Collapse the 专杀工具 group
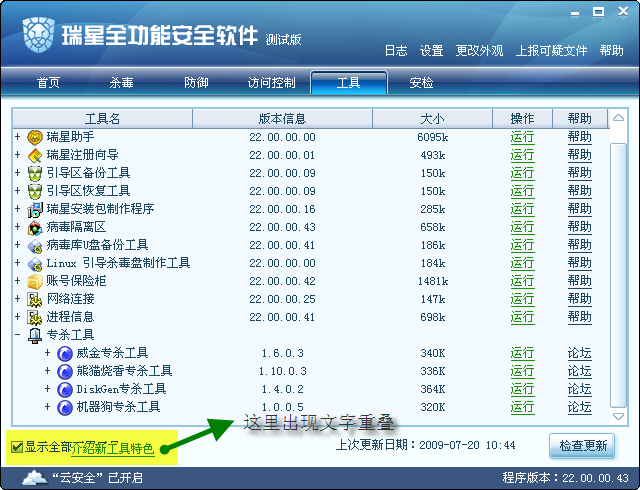The image size is (640, 490). tap(18, 335)
